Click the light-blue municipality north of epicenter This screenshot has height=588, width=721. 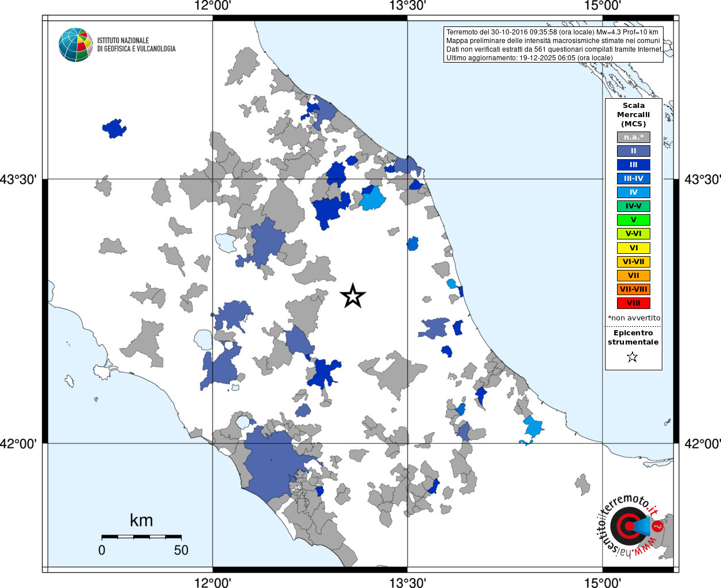[372, 199]
